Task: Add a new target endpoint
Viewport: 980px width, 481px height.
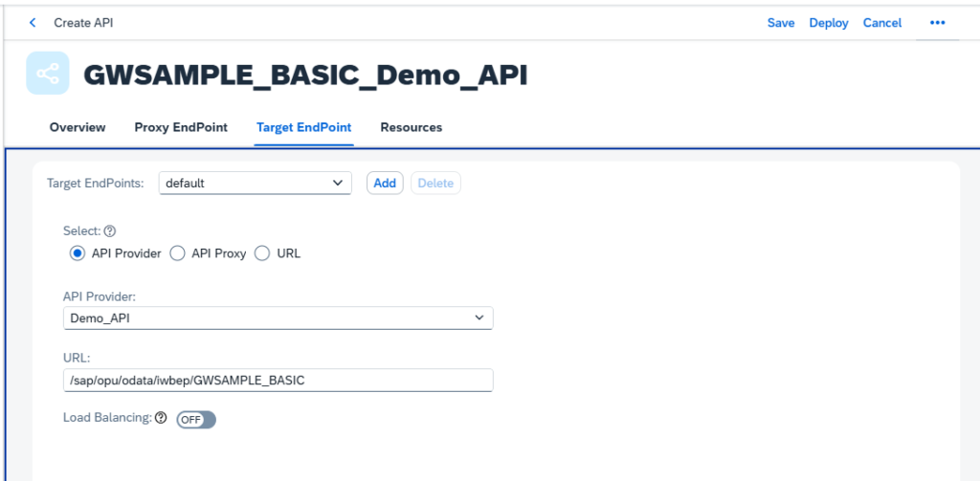Action: 385,183
